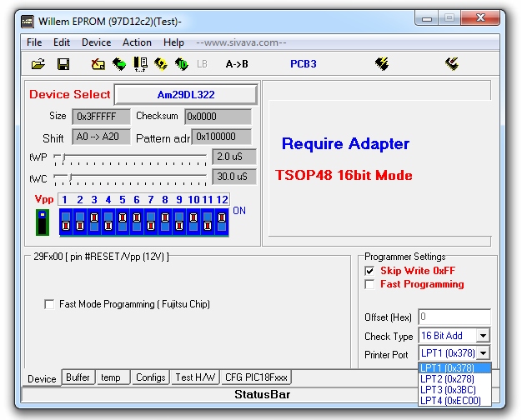522x420 pixels.
Task: Toggle DIP switch 11
Action: (208, 222)
